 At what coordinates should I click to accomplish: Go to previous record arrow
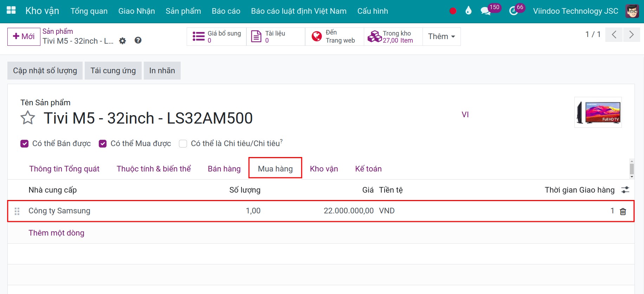(x=614, y=35)
